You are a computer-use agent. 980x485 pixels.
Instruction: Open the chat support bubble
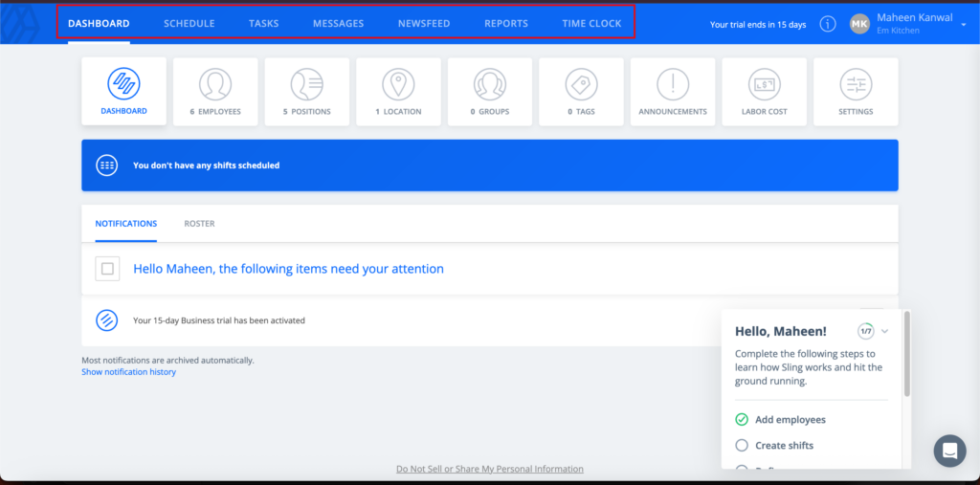(x=949, y=451)
